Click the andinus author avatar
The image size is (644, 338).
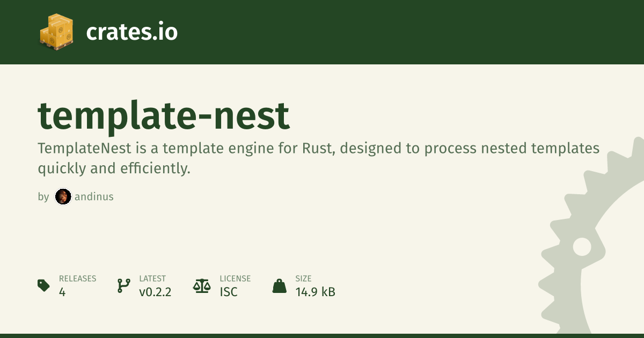pyautogui.click(x=63, y=197)
